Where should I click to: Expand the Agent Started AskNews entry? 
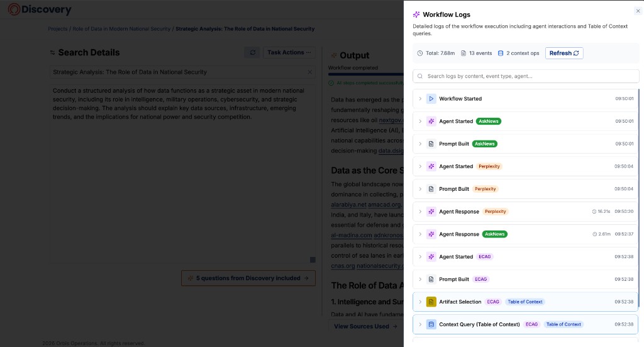click(x=419, y=122)
